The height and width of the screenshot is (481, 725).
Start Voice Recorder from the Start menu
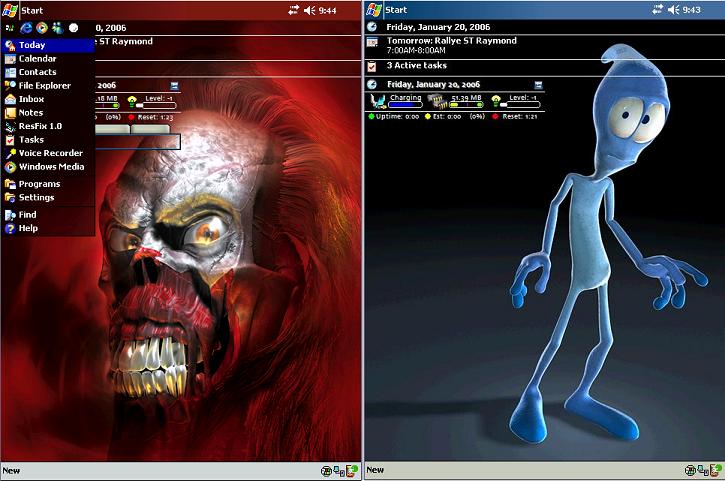click(x=48, y=153)
